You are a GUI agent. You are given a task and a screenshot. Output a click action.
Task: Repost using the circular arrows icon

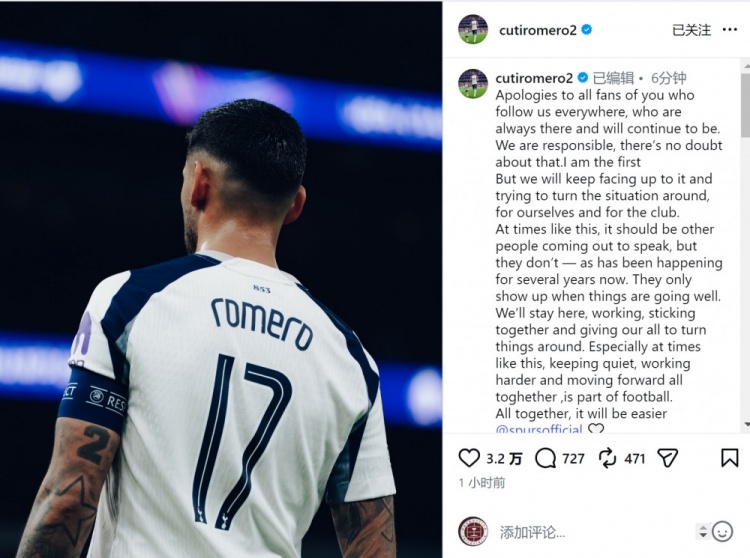coord(607,458)
